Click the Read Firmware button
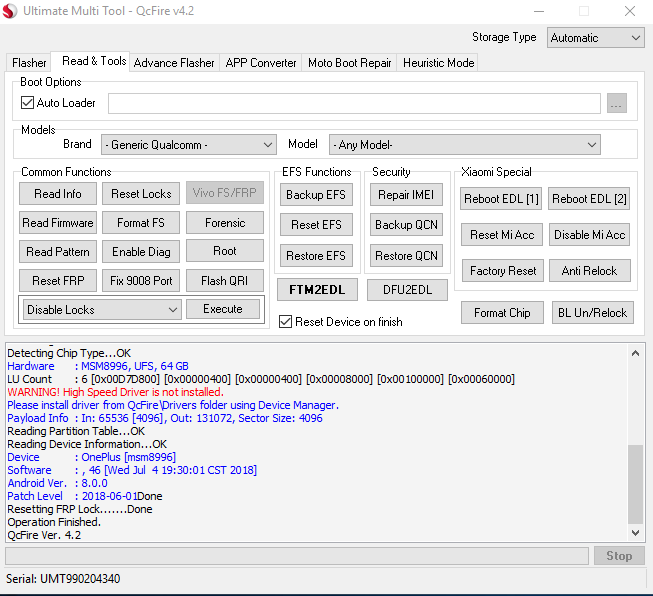This screenshot has width=653, height=596. pos(58,223)
